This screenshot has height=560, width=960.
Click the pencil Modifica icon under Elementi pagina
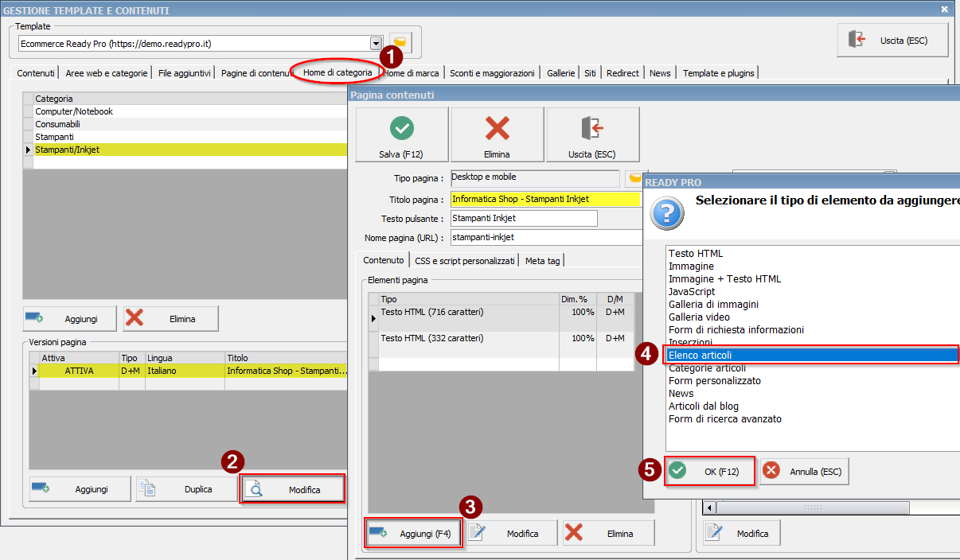pos(477,532)
